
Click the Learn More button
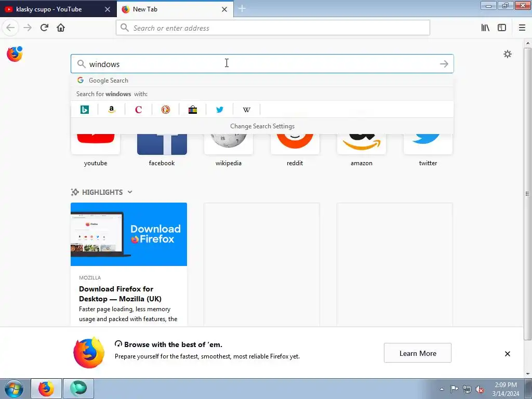[x=418, y=353]
